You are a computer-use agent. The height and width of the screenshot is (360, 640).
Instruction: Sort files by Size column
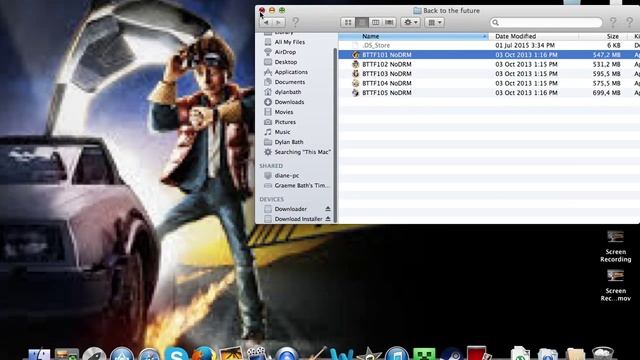tap(604, 36)
